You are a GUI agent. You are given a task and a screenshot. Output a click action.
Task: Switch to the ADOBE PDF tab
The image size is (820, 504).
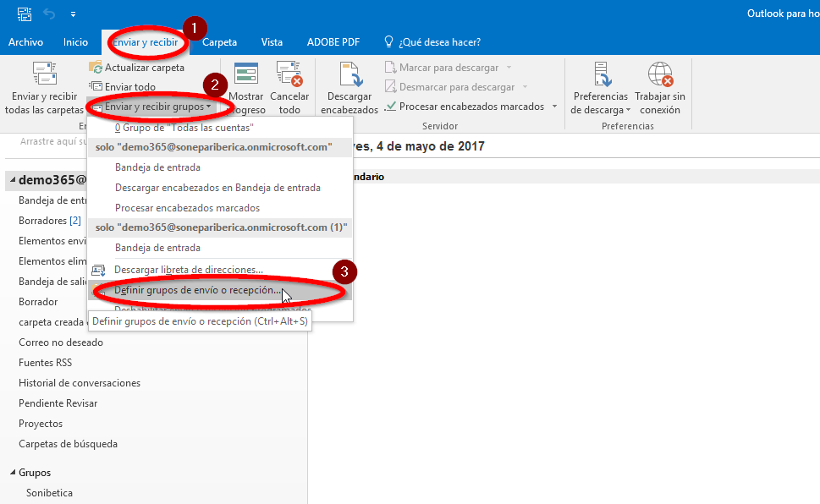(x=333, y=42)
